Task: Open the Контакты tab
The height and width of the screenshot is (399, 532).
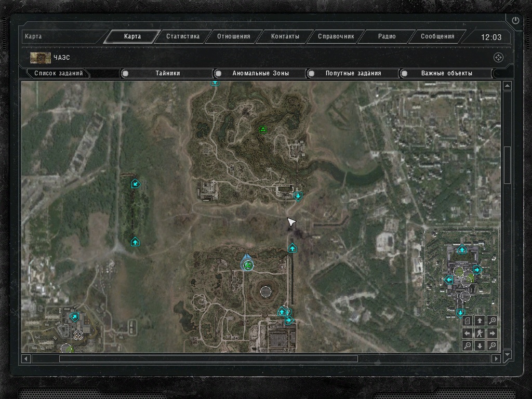Action: pos(285,36)
